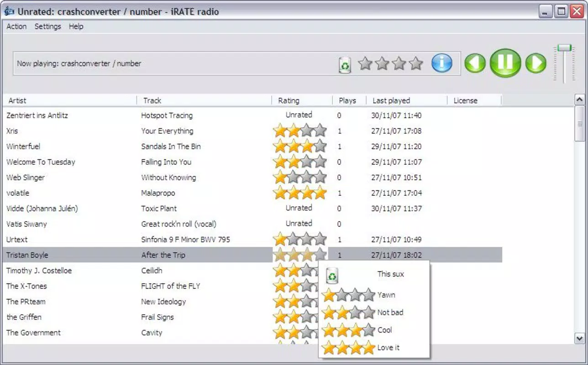Image resolution: width=588 pixels, height=365 pixels.
Task: Sort by the Last played column header
Action: click(x=407, y=100)
